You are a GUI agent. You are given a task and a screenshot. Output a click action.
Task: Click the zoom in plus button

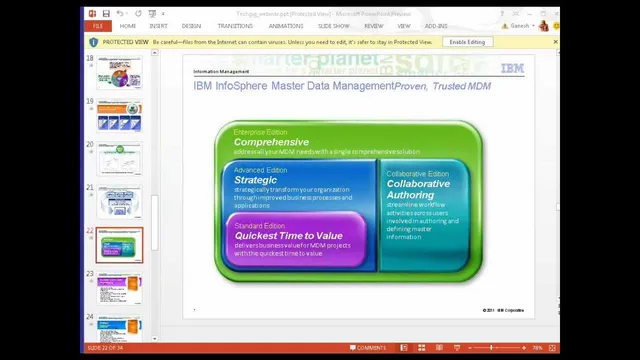[524, 348]
